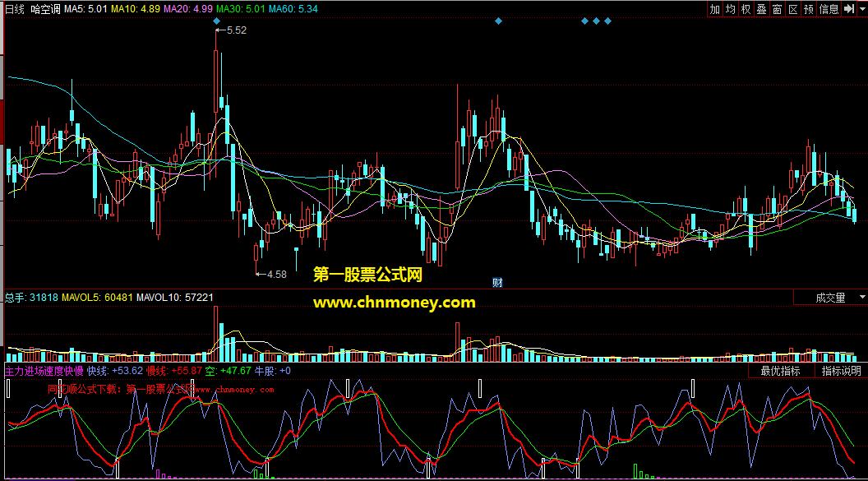Click the MA20: 4.99 value
The height and width of the screenshot is (481, 868).
pyautogui.click(x=188, y=9)
